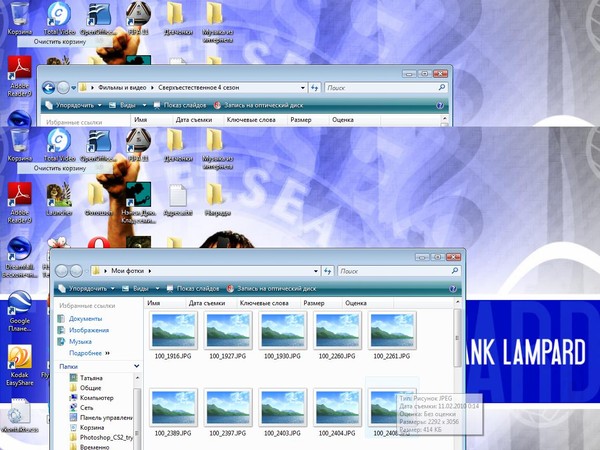The image size is (600, 450).
Task: Select Корзина in folder tree
Action: pyautogui.click(x=92, y=427)
